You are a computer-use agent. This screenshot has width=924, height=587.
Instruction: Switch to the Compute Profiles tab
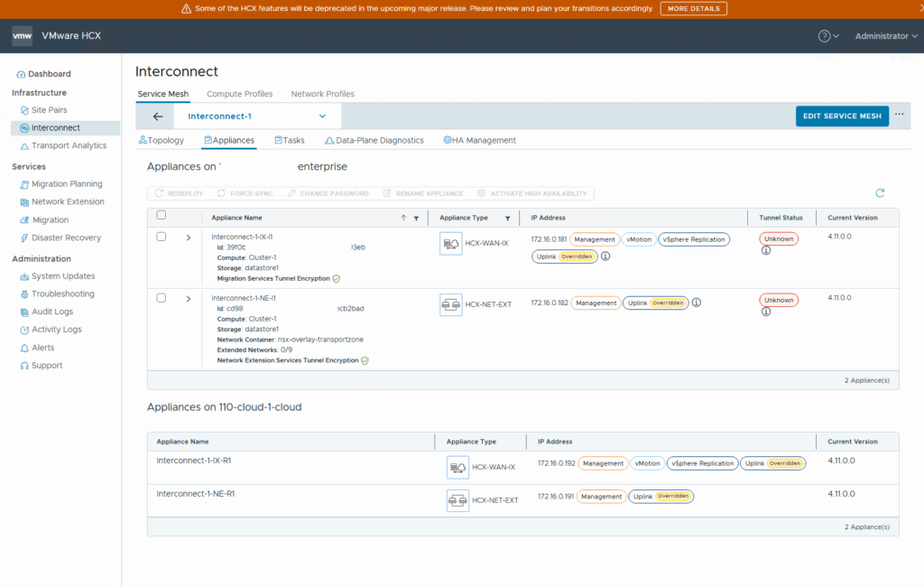tap(239, 94)
